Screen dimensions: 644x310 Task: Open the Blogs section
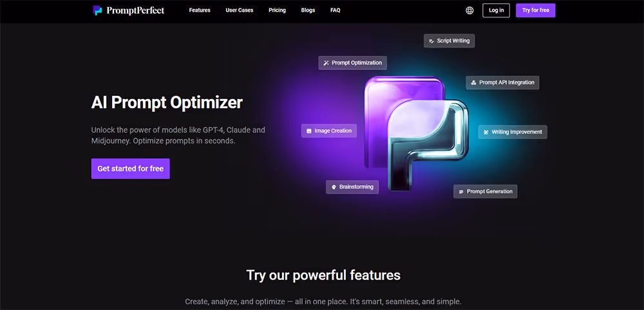[308, 10]
